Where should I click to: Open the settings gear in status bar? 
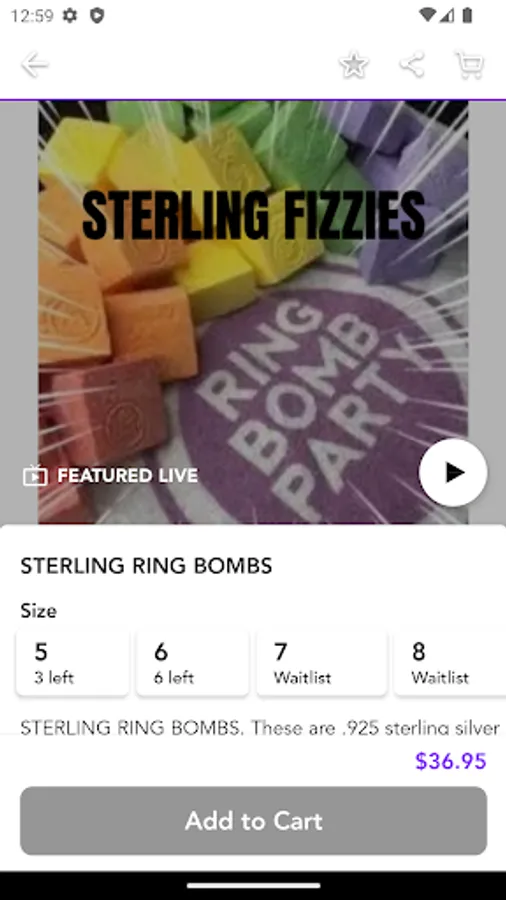[70, 15]
